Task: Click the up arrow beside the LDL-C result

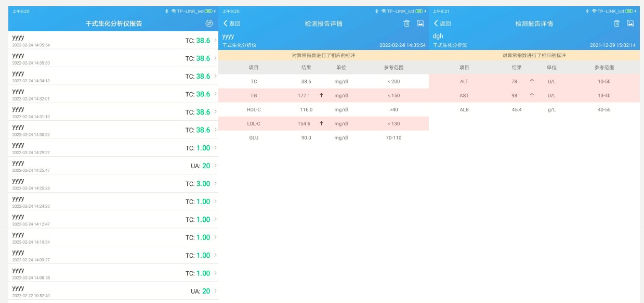Action: coord(321,123)
